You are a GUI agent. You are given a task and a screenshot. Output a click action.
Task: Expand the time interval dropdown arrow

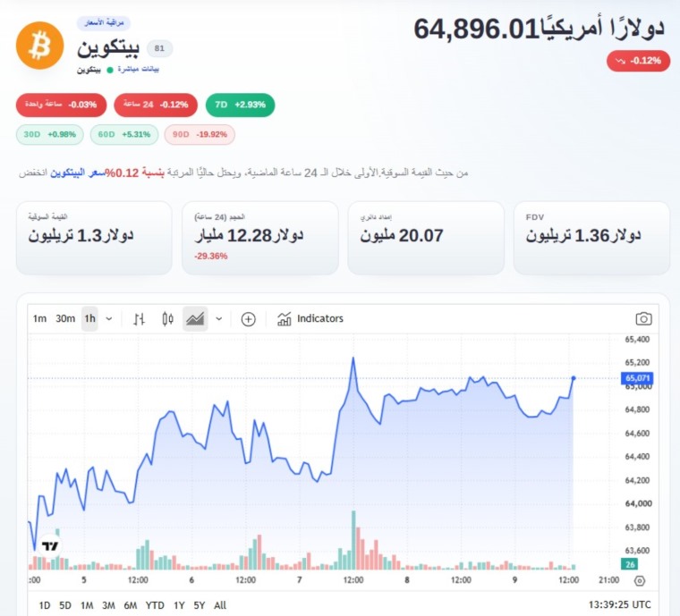coord(109,319)
